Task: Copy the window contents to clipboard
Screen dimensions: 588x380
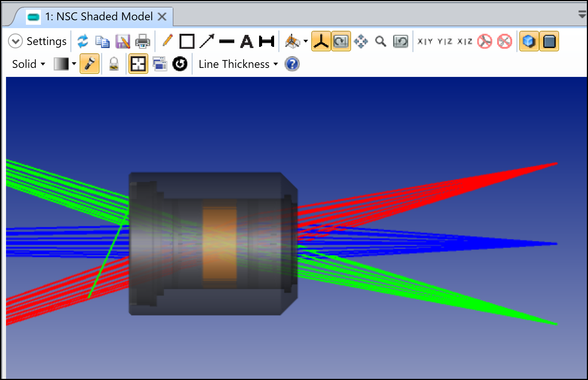Action: point(102,41)
